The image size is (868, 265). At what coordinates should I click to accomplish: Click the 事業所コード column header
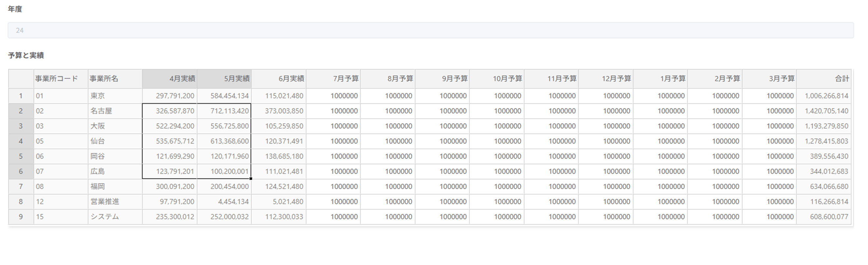point(61,79)
